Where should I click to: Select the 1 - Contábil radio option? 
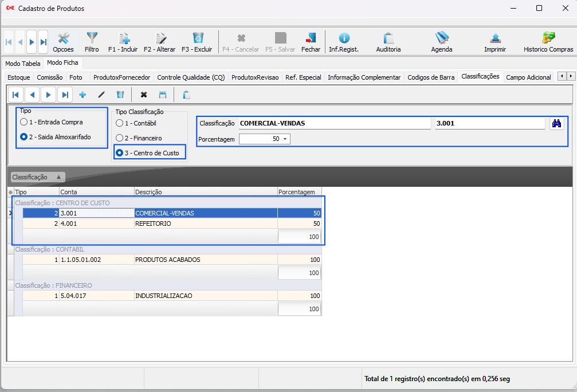(x=119, y=123)
